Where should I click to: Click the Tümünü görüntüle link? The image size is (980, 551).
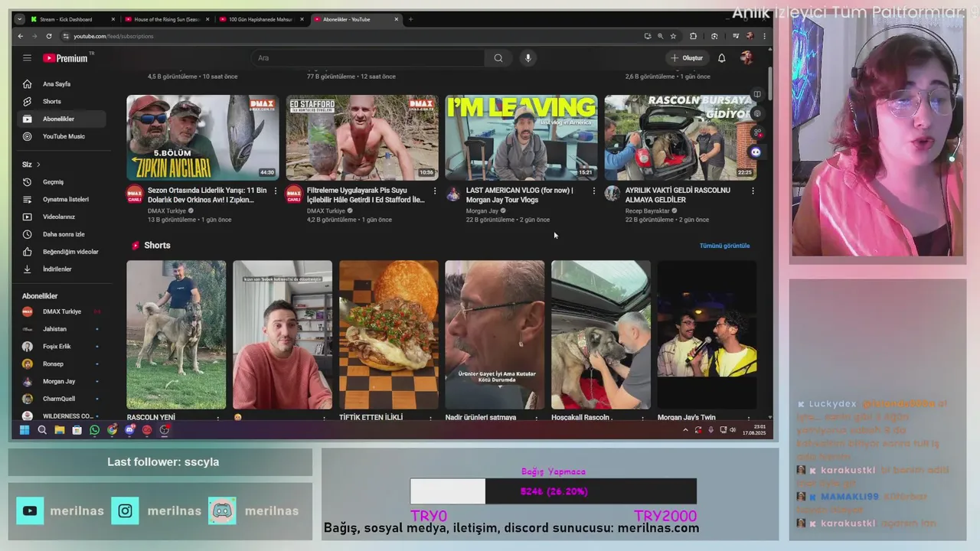click(x=724, y=246)
